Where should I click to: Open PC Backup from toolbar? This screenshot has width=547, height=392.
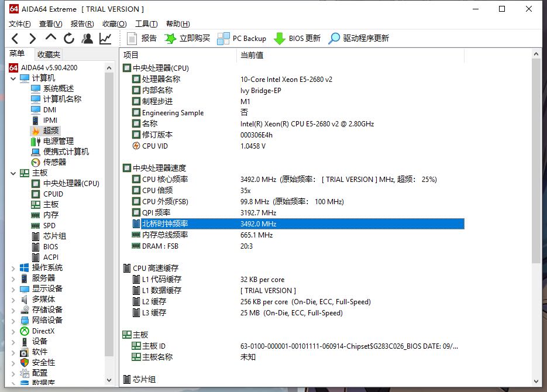tap(242, 39)
